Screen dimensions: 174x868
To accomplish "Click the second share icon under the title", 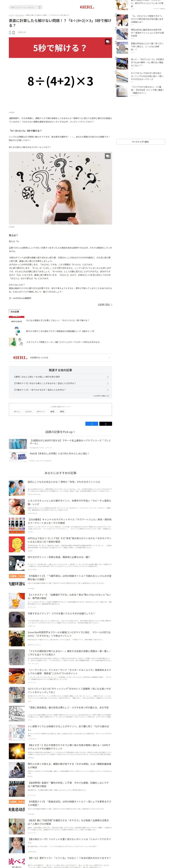I will click(x=13, y=32).
